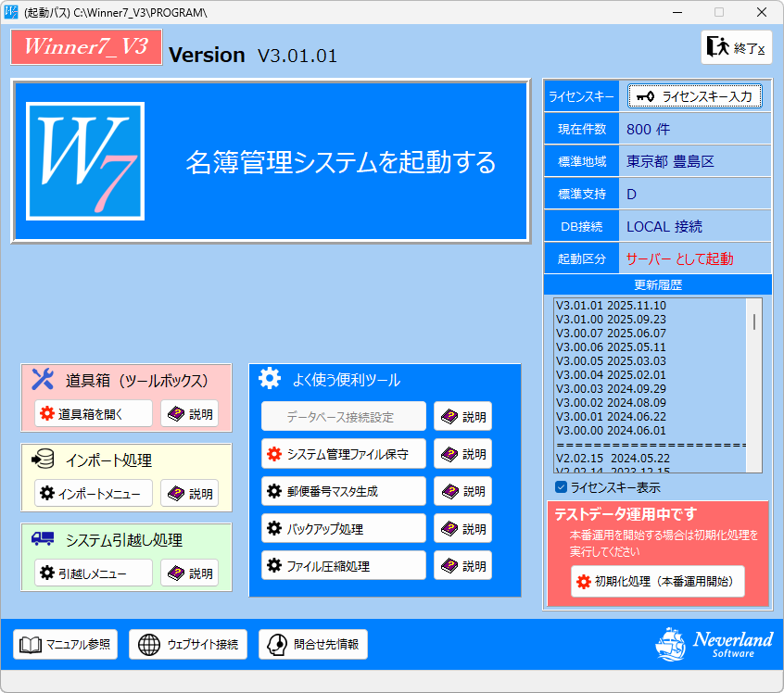Click the 終了 exit button

click(737, 47)
